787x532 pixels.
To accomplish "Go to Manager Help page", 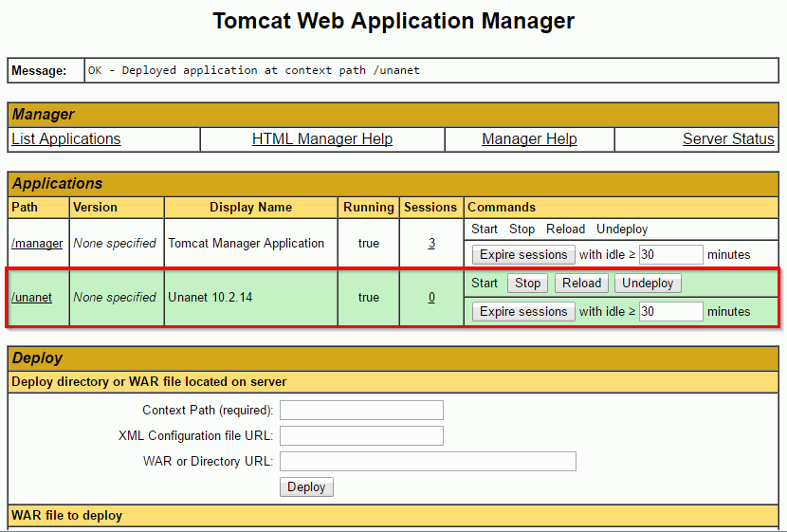I will click(529, 139).
